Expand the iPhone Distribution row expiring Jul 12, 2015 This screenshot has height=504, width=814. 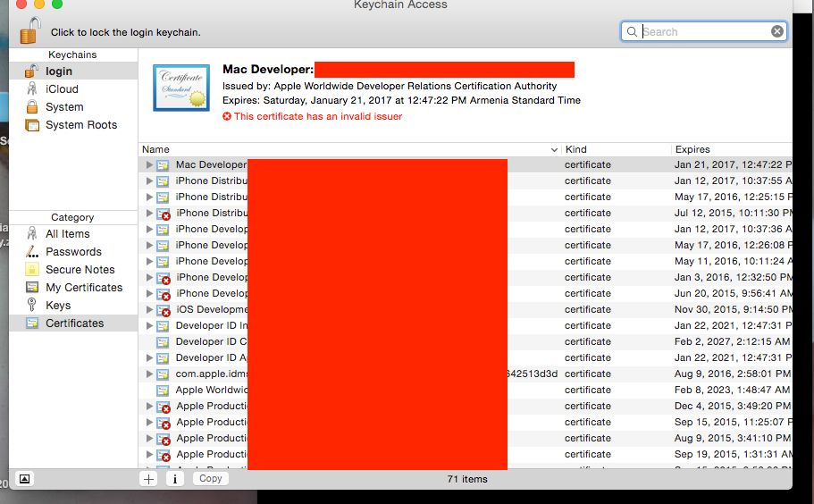point(149,213)
